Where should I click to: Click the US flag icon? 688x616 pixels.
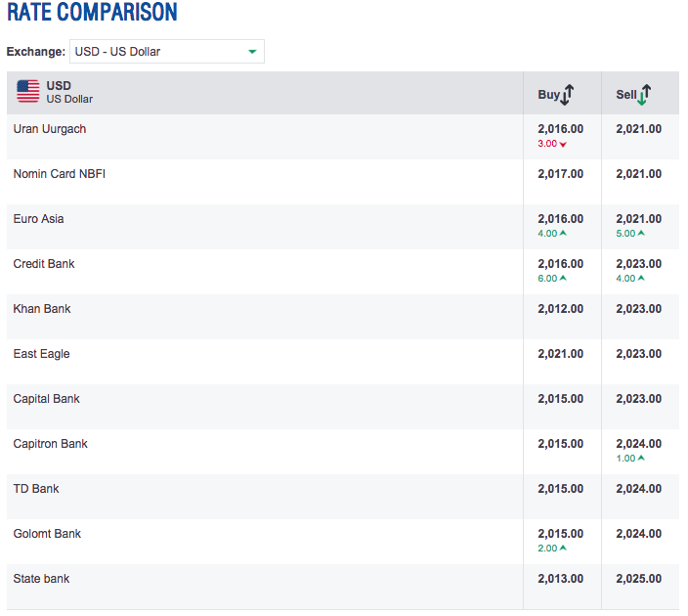[x=28, y=91]
